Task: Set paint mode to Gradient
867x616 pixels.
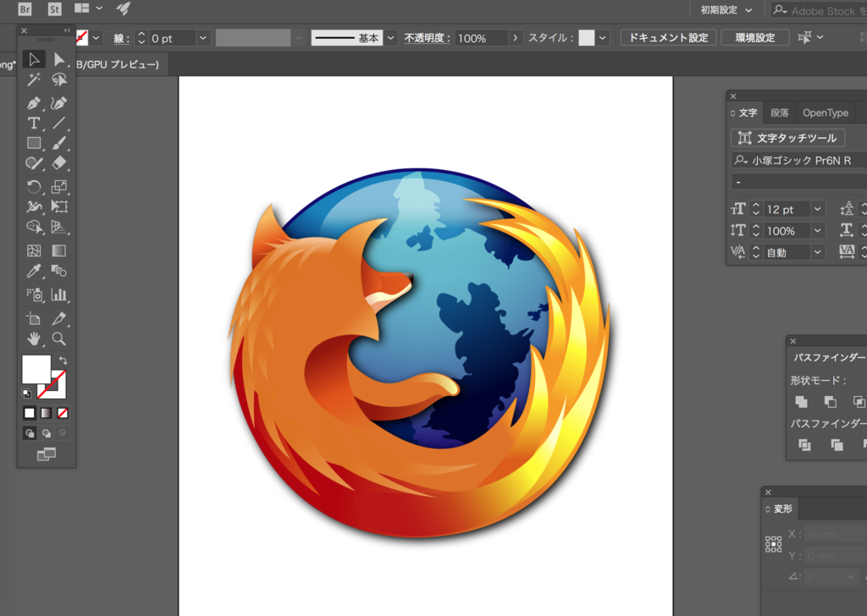Action: click(46, 413)
